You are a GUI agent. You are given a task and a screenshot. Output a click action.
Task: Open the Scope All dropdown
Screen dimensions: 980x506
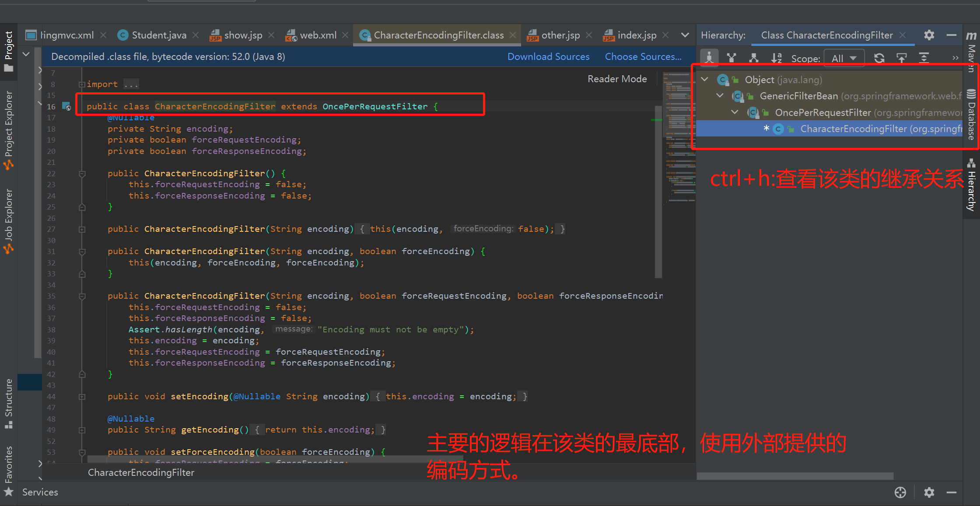click(843, 58)
